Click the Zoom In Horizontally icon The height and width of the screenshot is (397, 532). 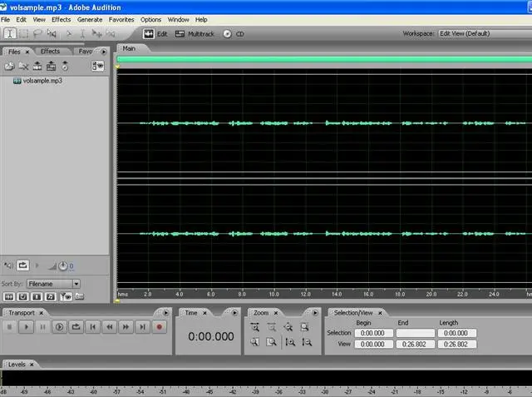point(255,327)
